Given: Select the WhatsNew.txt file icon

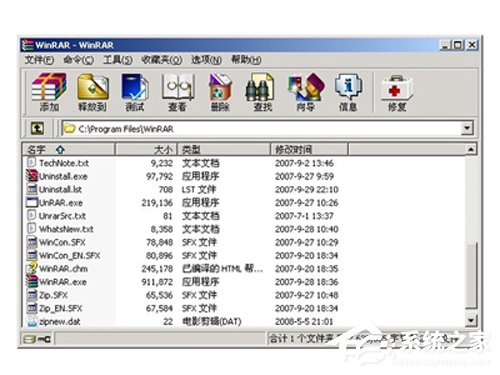Looking at the screenshot, I should pos(31,229).
